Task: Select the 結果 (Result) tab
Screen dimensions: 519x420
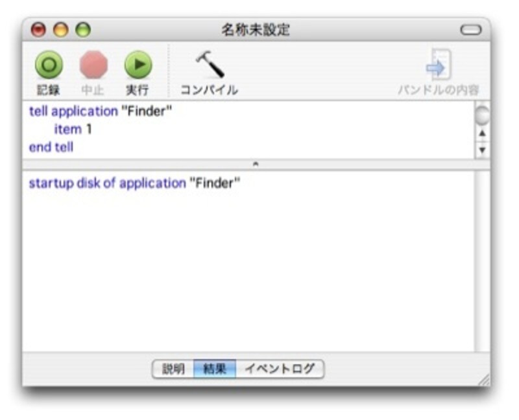Action: click(x=215, y=369)
